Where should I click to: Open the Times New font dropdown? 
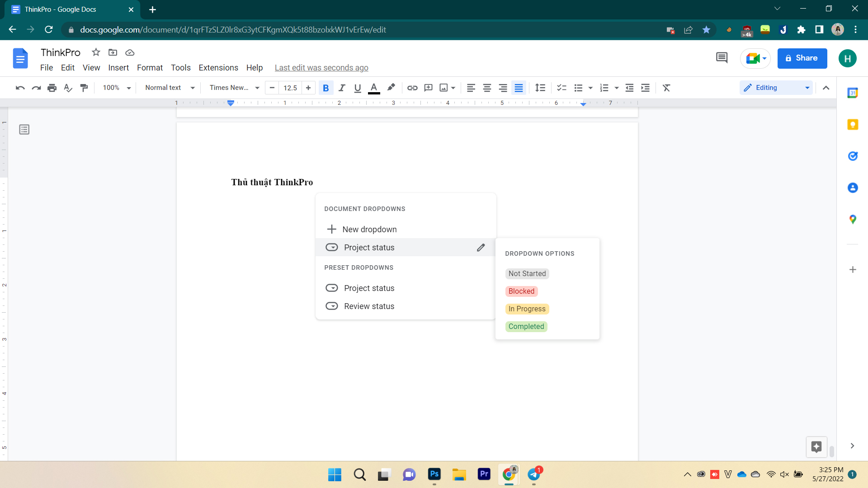coord(234,88)
